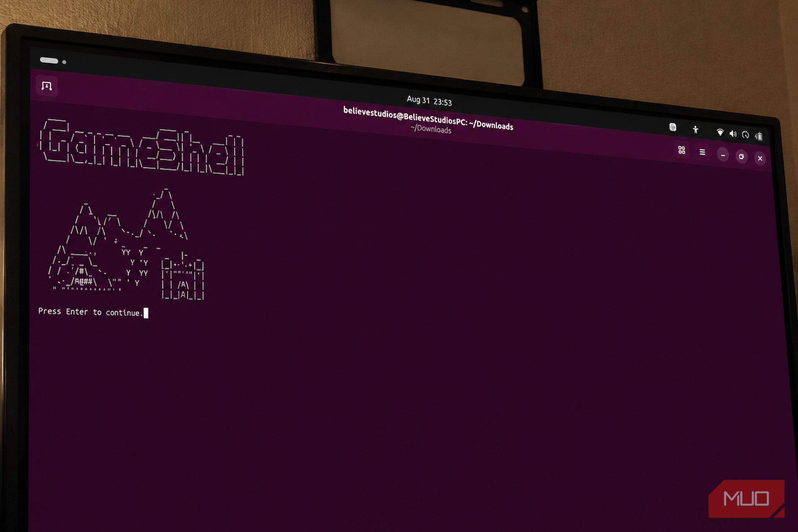798x532 pixels.
Task: Open the clock showing Aug 31 23:53
Action: point(429,101)
